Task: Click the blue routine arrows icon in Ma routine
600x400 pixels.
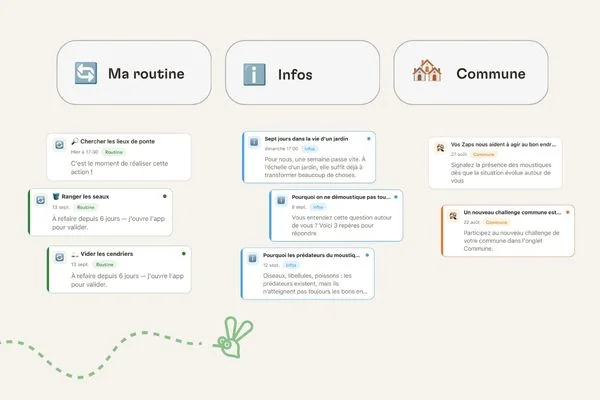Action: click(86, 73)
